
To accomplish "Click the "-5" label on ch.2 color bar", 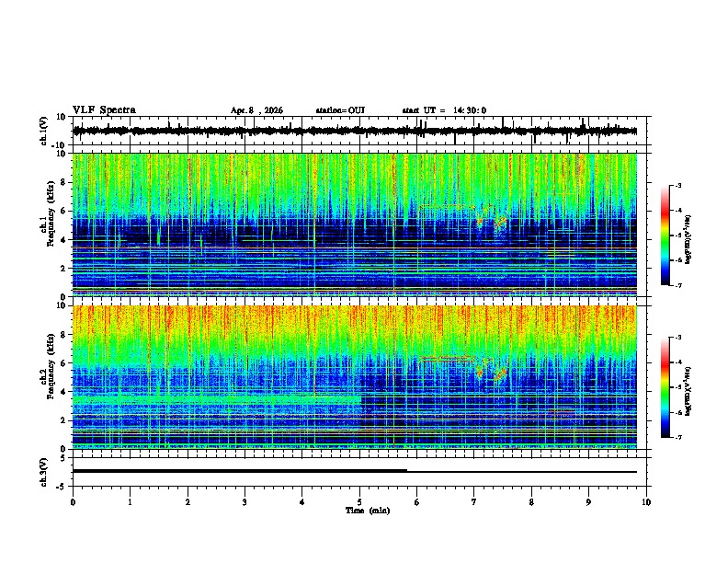I will click(x=678, y=387).
